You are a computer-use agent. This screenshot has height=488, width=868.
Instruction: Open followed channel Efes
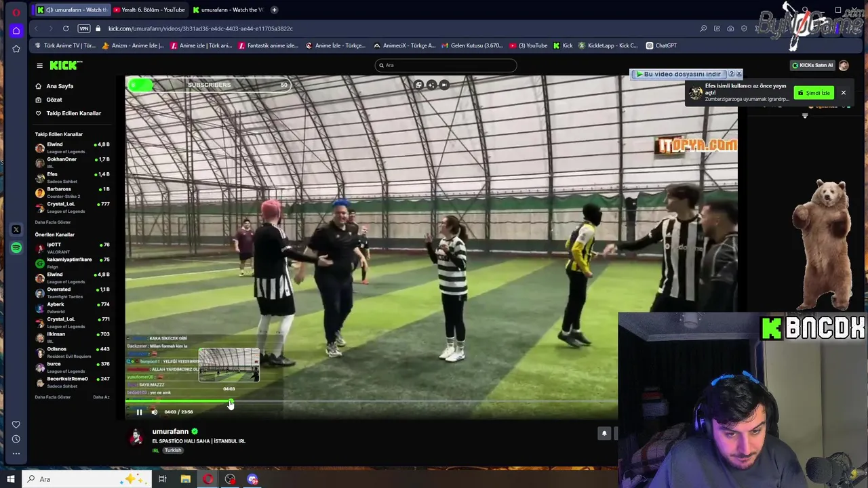click(73, 177)
